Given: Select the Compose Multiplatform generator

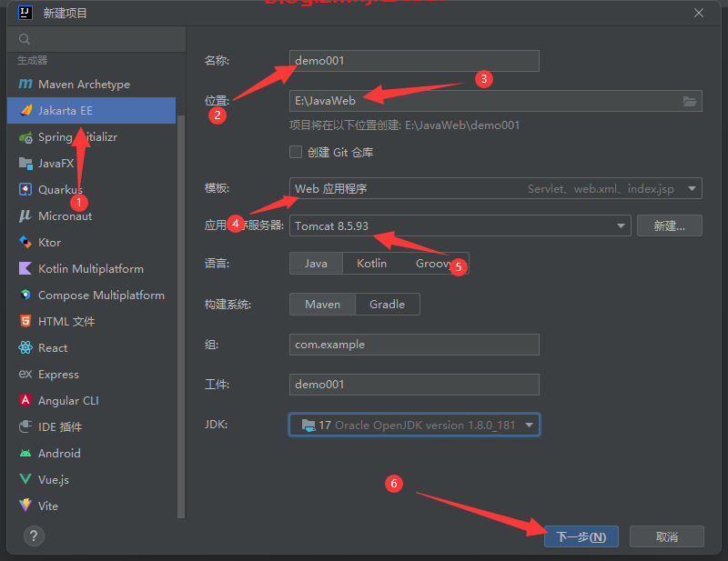Looking at the screenshot, I should 92,296.
